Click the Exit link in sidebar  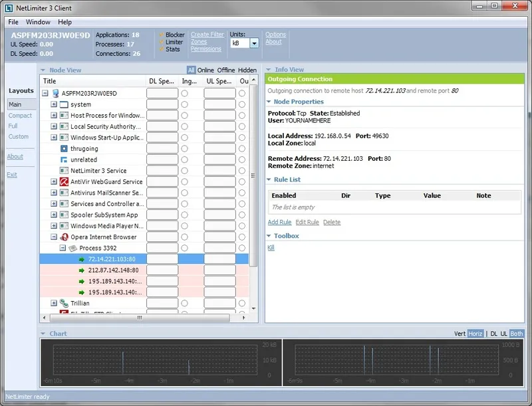click(x=12, y=175)
